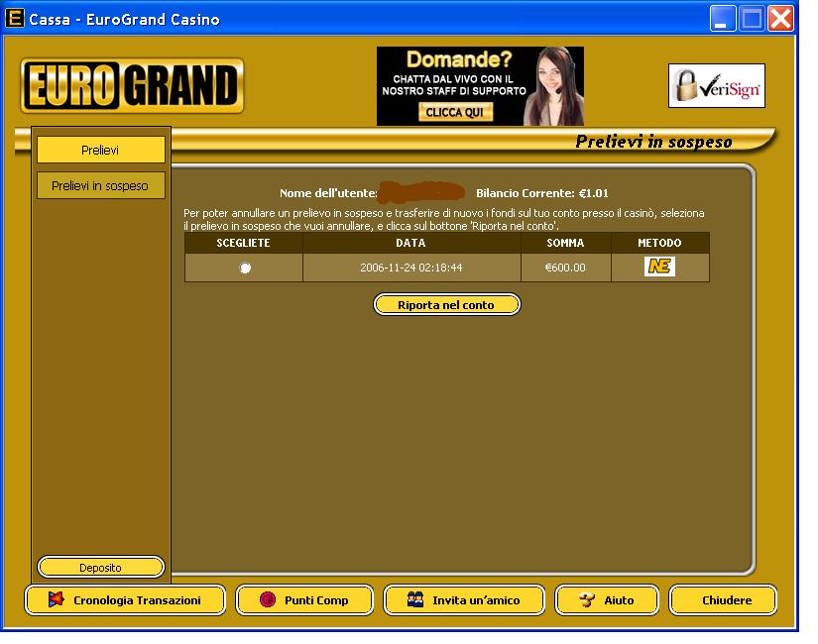Close the cashier with Chiudere
The image size is (818, 644).
pyautogui.click(x=723, y=600)
